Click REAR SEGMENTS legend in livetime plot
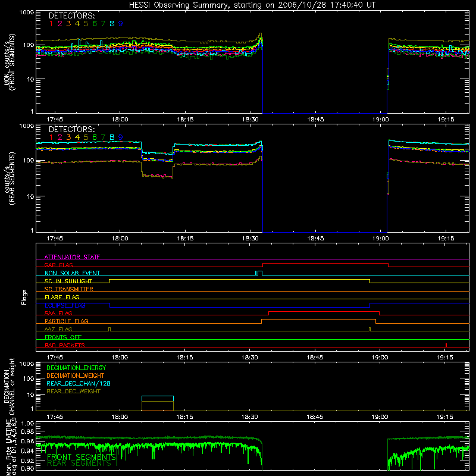Viewport: 476px width, 476px height. click(x=79, y=464)
